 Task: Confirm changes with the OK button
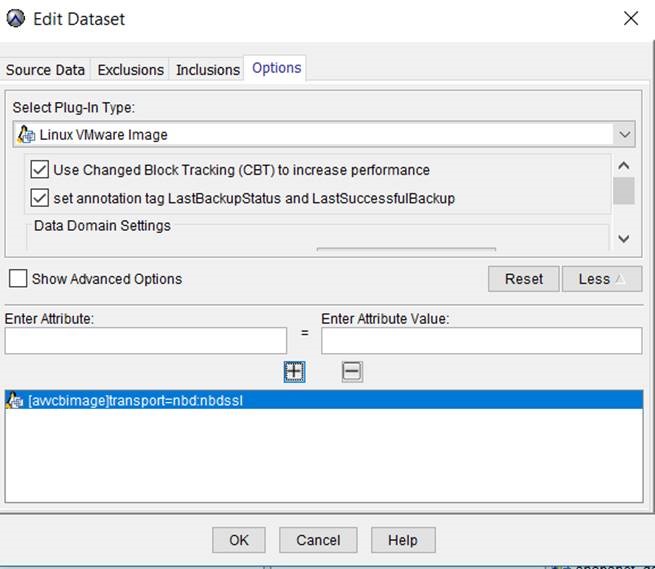(x=238, y=540)
